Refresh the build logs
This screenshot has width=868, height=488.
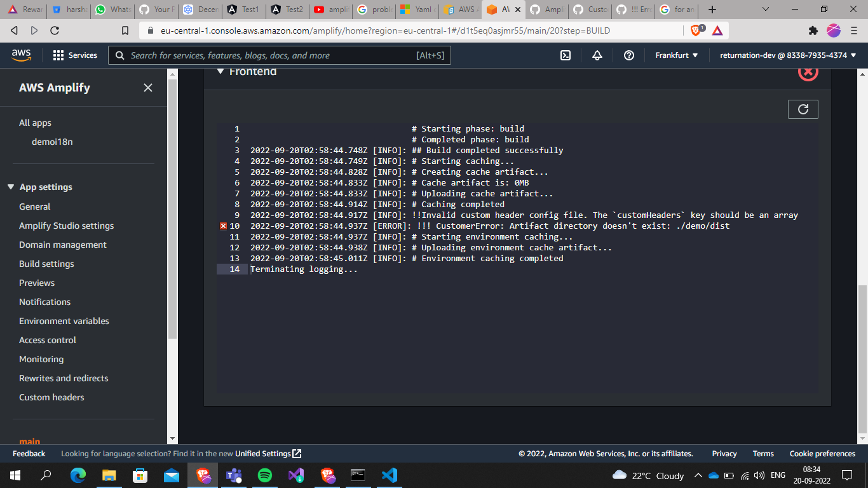click(x=803, y=109)
